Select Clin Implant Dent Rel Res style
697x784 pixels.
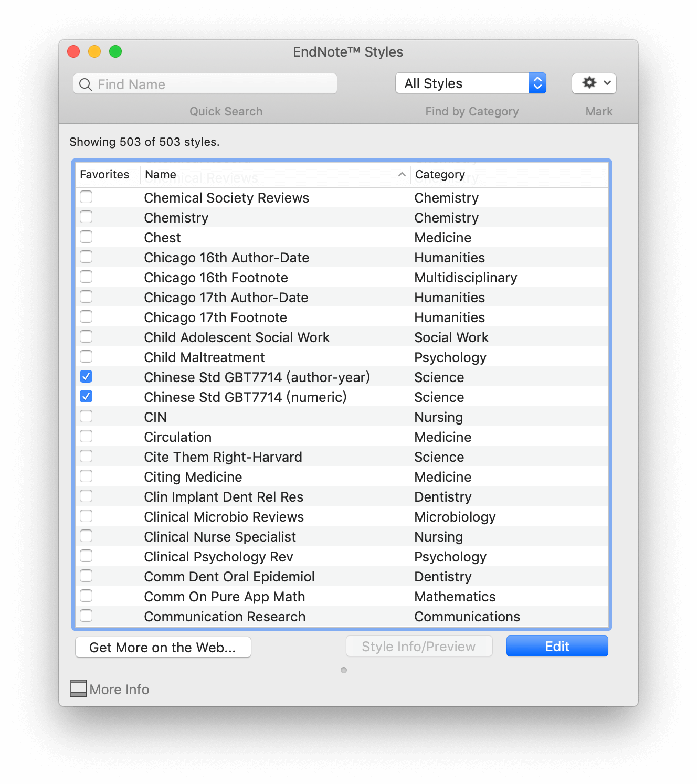tap(224, 497)
